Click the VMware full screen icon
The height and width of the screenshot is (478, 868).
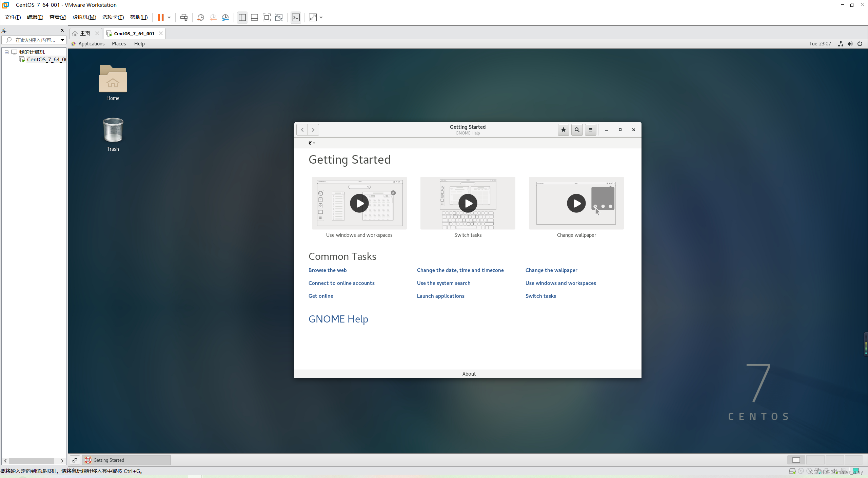pos(267,17)
